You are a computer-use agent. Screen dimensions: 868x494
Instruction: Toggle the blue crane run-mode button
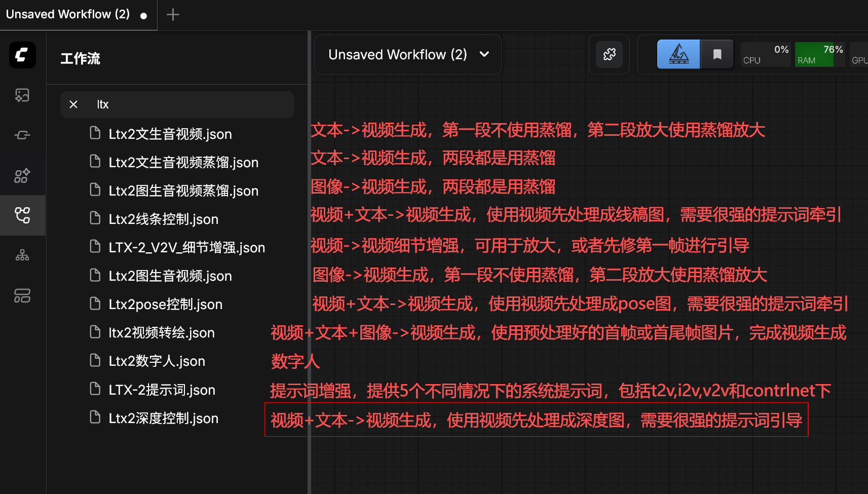[678, 54]
